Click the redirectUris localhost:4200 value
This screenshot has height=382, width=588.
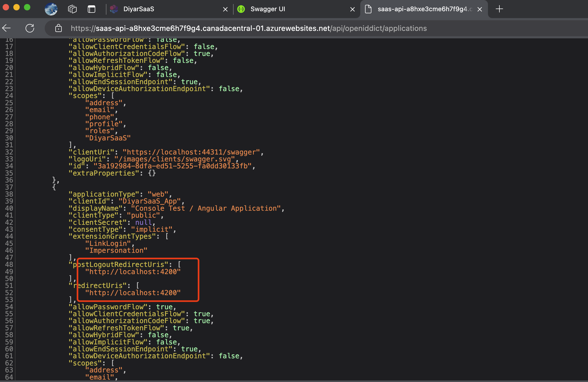pyautogui.click(x=133, y=293)
